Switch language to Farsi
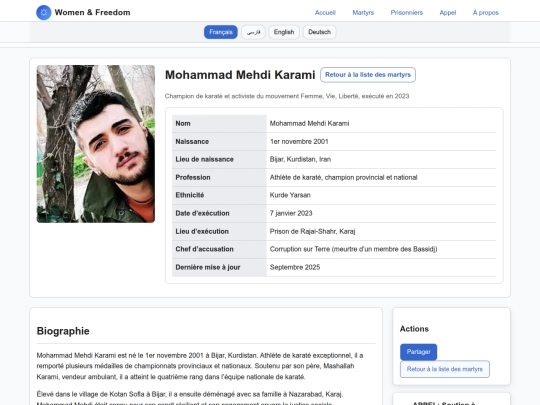The height and width of the screenshot is (405, 540). (x=253, y=32)
